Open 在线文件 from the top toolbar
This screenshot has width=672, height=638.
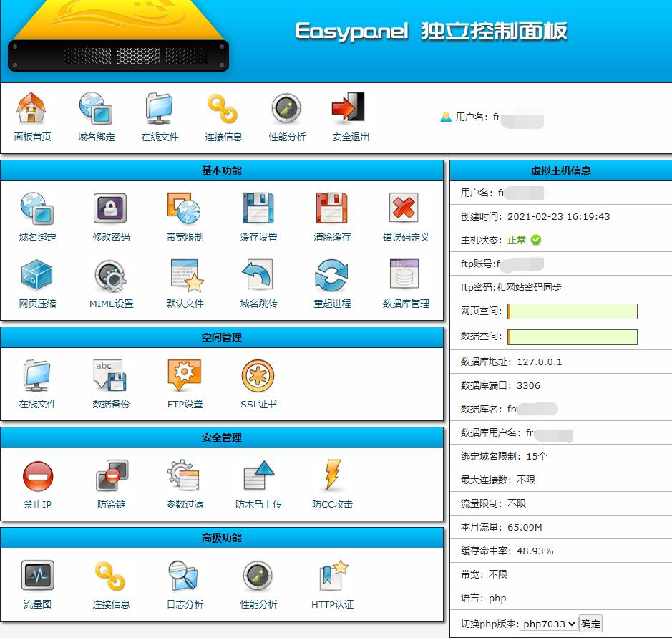[160, 108]
